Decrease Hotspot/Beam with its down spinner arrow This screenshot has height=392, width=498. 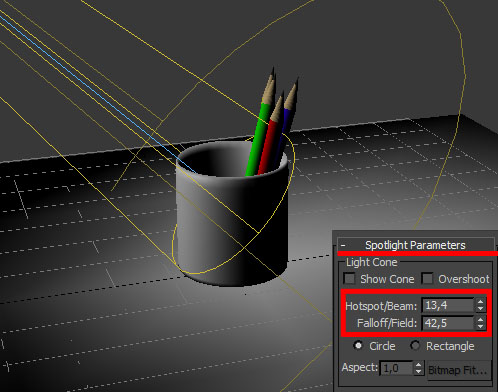[x=480, y=309]
